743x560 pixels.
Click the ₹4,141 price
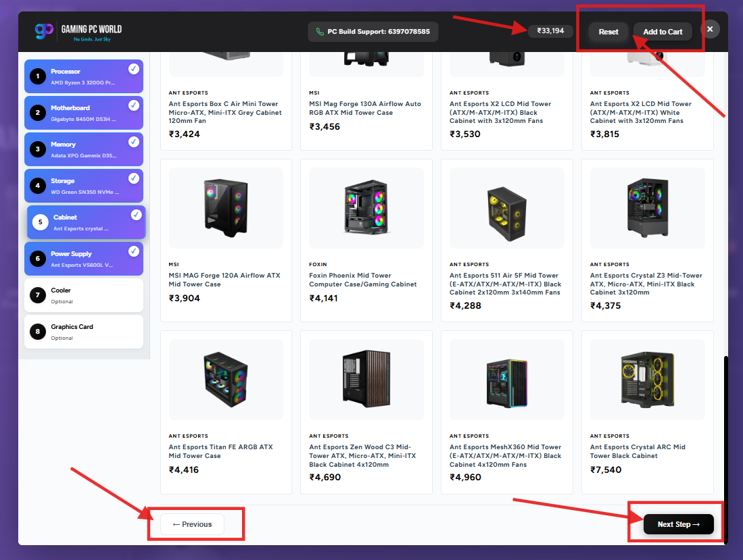pyautogui.click(x=324, y=298)
